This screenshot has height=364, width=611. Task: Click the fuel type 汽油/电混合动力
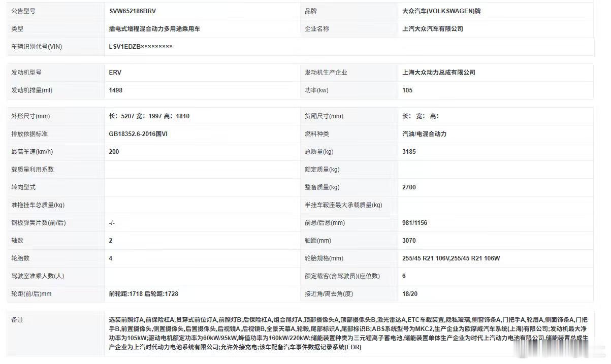click(424, 134)
